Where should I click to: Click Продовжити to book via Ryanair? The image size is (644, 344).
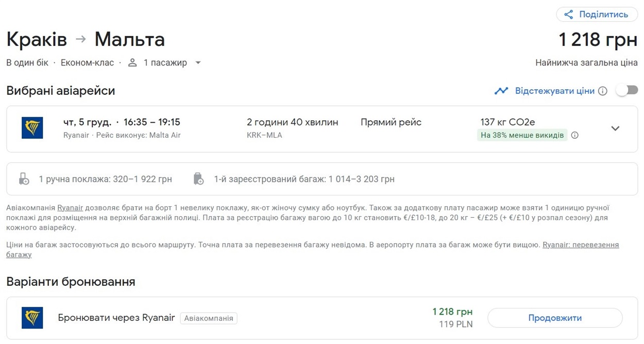point(555,318)
